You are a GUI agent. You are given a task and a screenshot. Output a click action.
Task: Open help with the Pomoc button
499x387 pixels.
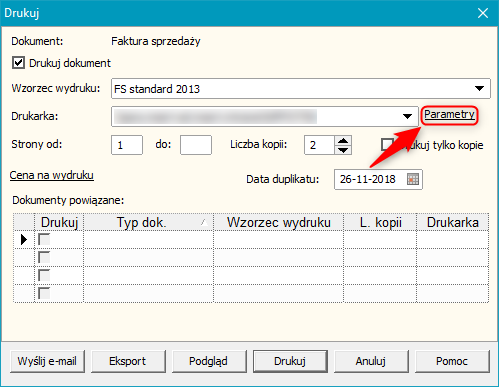452,361
